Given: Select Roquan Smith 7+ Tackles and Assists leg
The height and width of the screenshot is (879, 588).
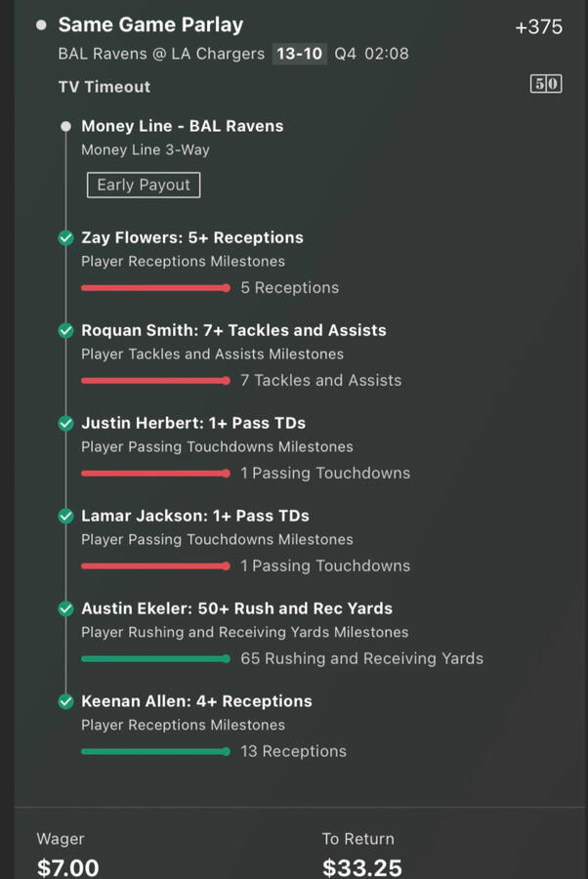Looking at the screenshot, I should point(233,331).
